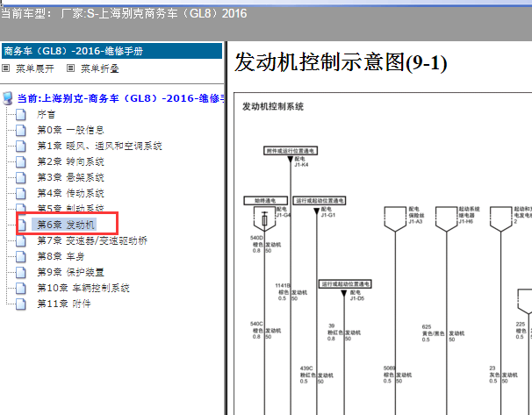Open 第10章 车辆控制系统
532x415 pixels.
click(83, 288)
